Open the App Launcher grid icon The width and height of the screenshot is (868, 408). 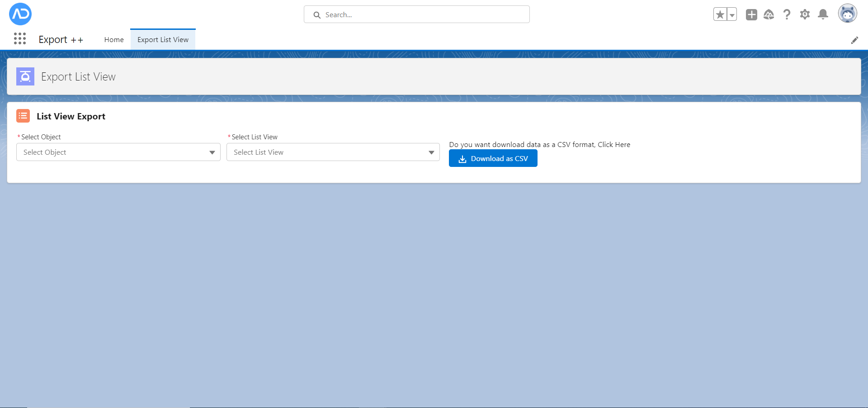click(x=20, y=39)
